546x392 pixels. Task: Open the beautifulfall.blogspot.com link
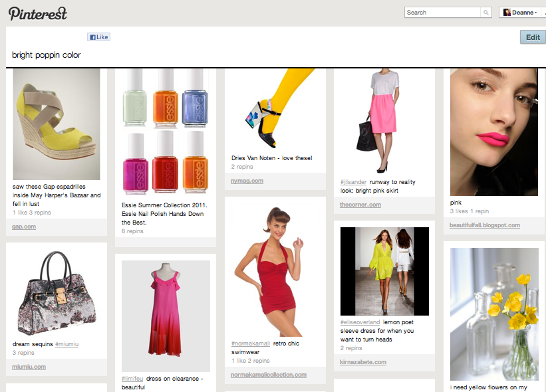point(484,225)
